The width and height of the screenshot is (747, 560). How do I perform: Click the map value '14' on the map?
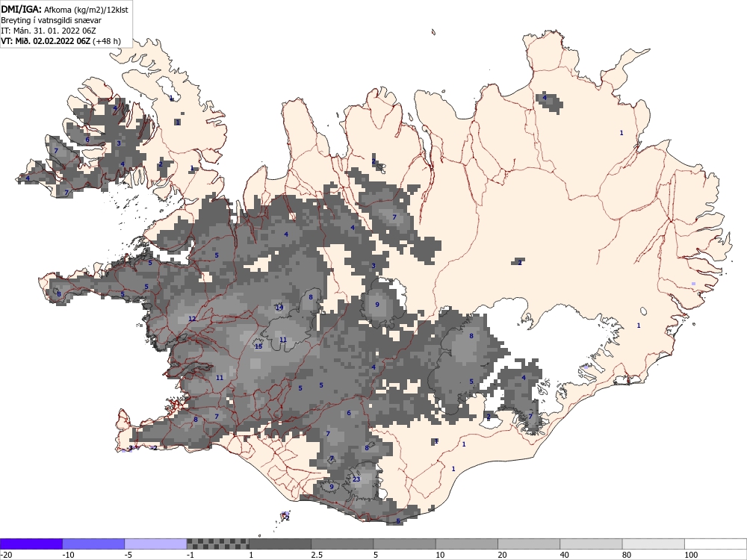pyautogui.click(x=279, y=307)
